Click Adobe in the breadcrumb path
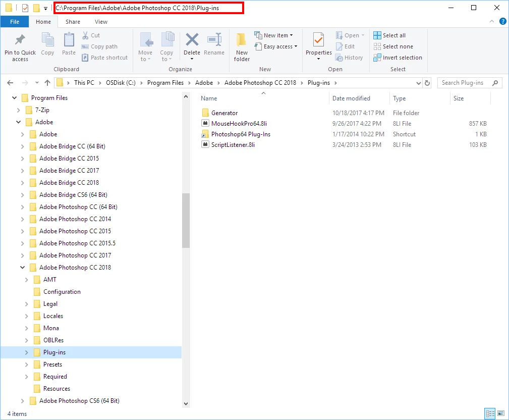This screenshot has width=509, height=420. pos(204,83)
